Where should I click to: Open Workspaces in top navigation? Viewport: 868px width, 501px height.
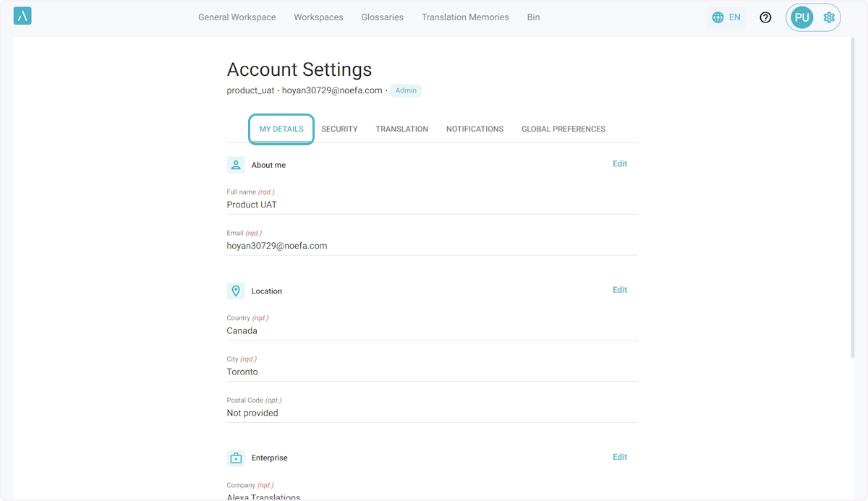318,17
